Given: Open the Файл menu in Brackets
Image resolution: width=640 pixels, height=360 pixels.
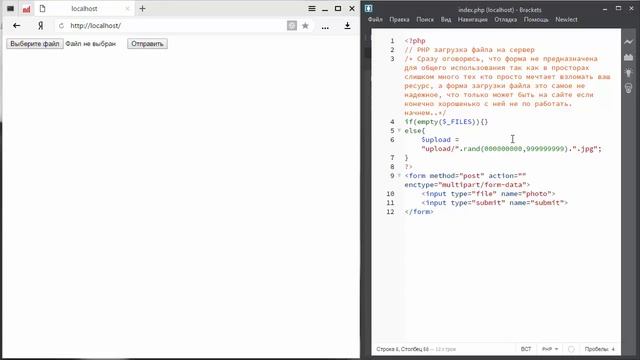Looking at the screenshot, I should 375,20.
